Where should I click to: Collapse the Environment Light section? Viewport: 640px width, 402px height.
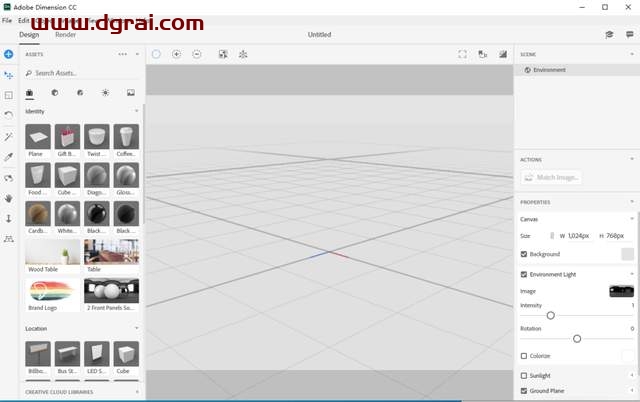(x=632, y=274)
